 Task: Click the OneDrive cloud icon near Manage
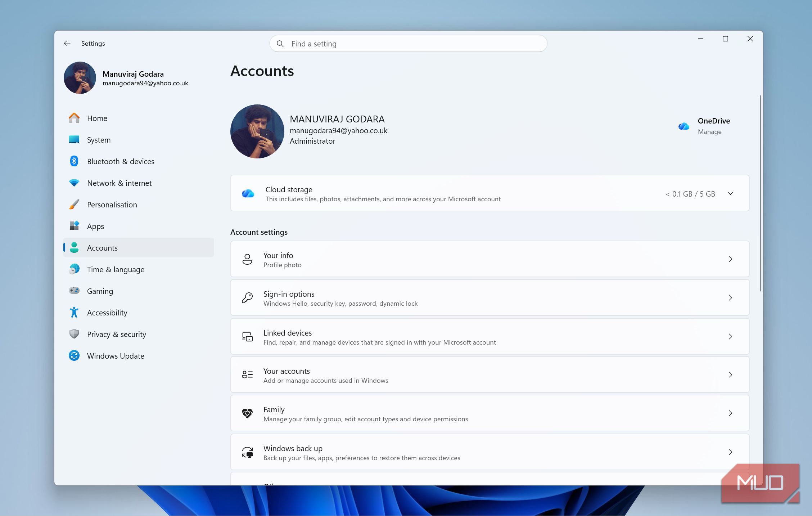[684, 126]
